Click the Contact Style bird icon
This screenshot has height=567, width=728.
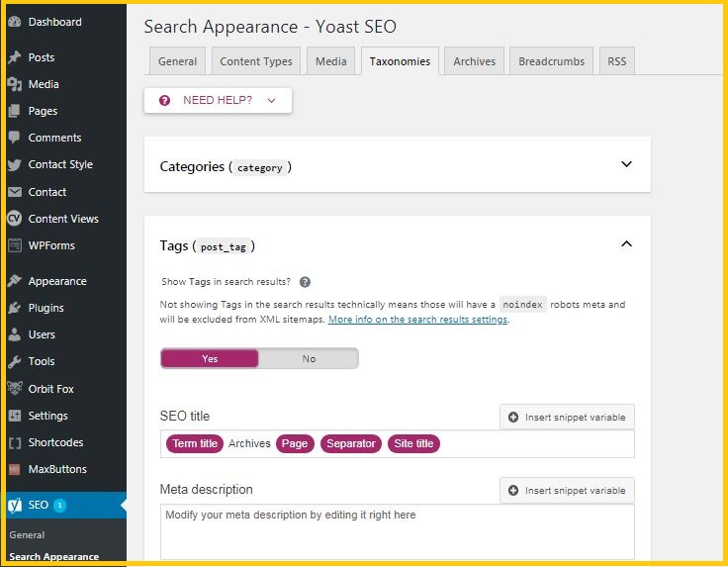click(15, 165)
